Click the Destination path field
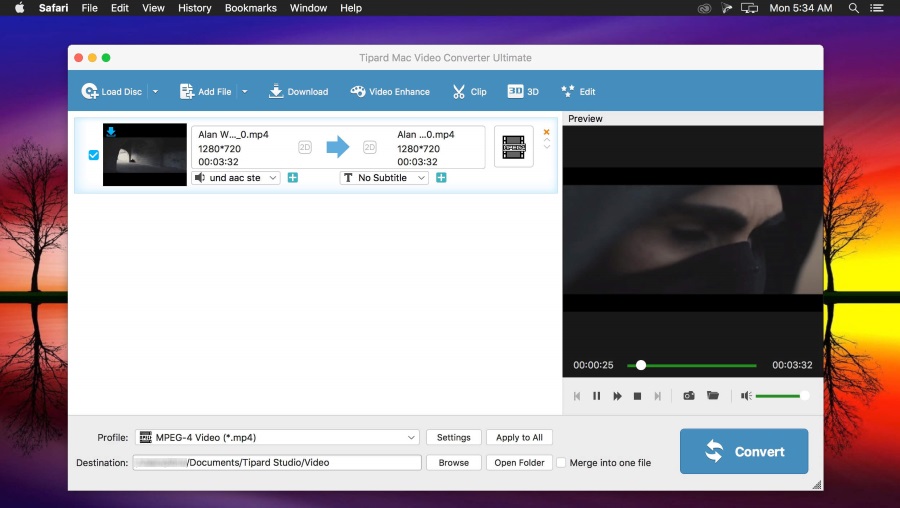 pyautogui.click(x=277, y=463)
